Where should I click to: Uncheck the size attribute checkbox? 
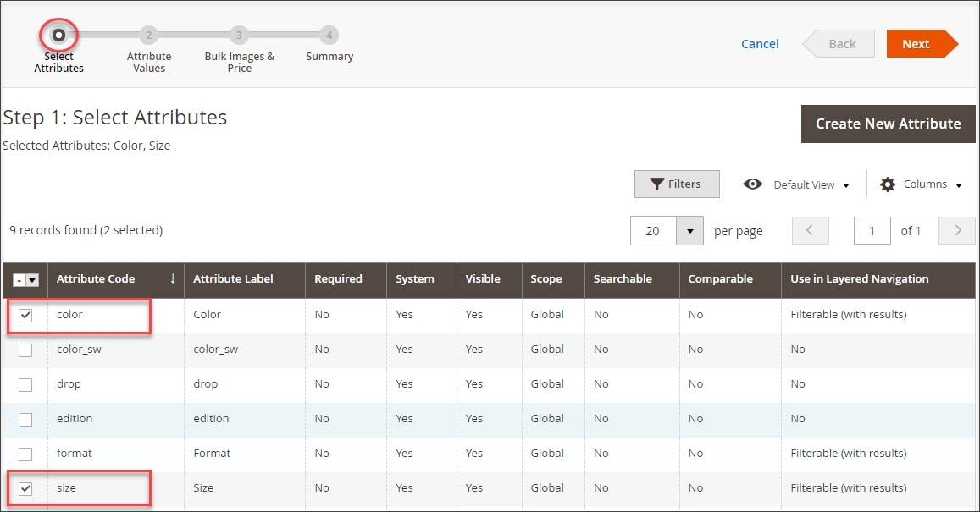tap(25, 489)
